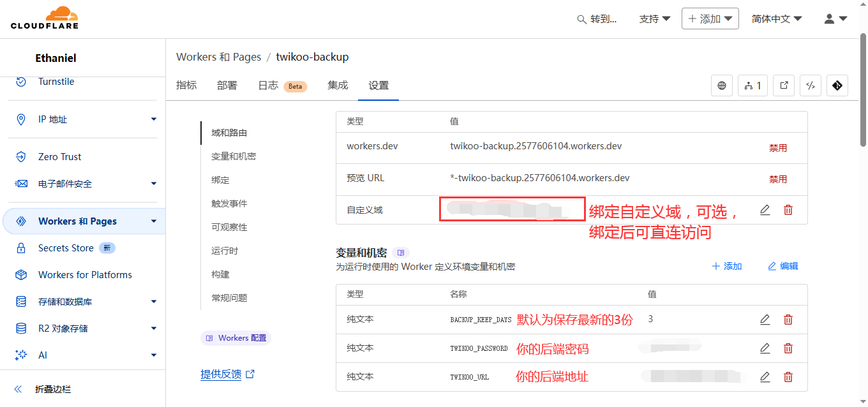
Task: Disable the workers.dev route
Action: click(777, 148)
